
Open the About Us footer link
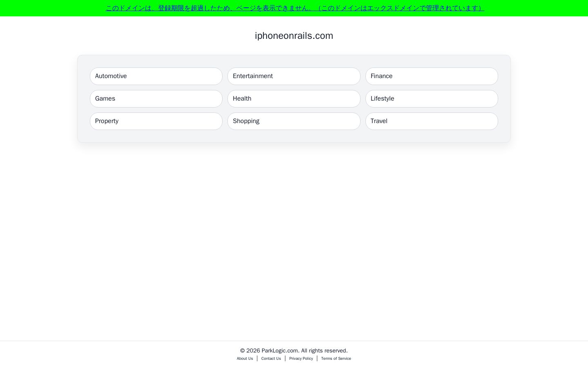(x=245, y=359)
